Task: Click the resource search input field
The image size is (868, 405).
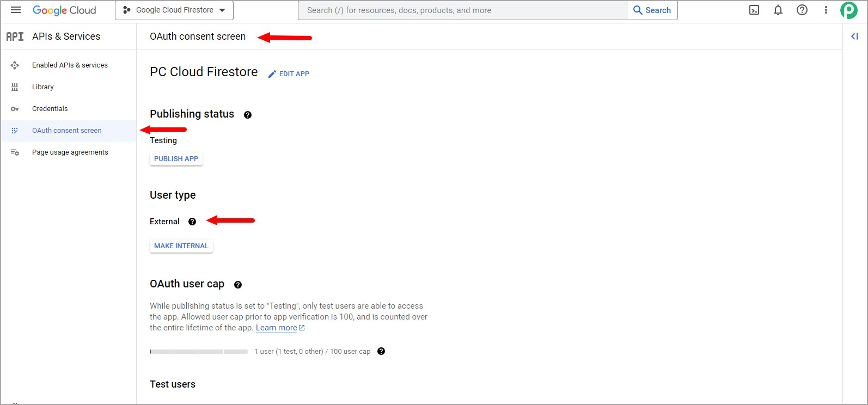Action: click(x=463, y=10)
